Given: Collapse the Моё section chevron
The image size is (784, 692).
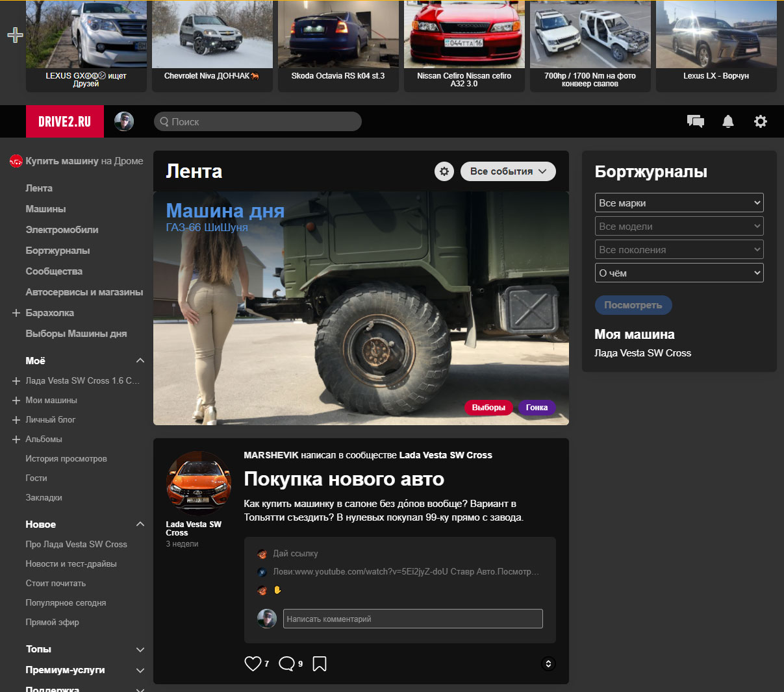Looking at the screenshot, I should coord(140,360).
